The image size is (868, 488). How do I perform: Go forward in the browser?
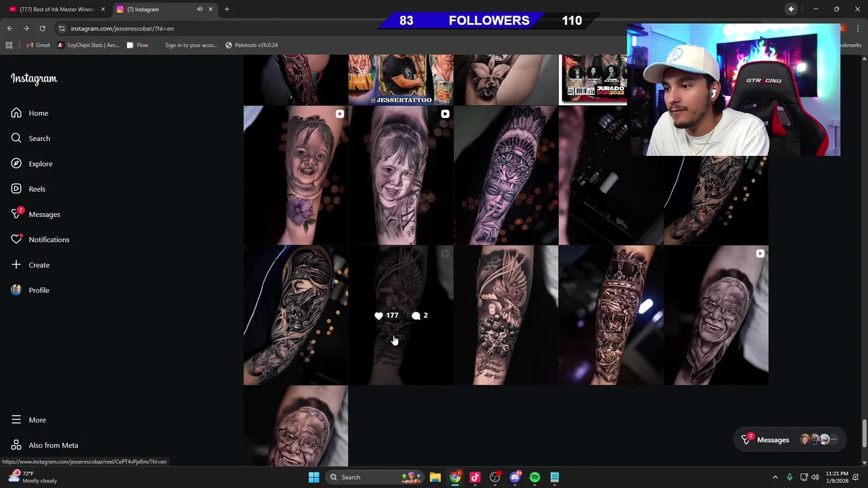(26, 28)
